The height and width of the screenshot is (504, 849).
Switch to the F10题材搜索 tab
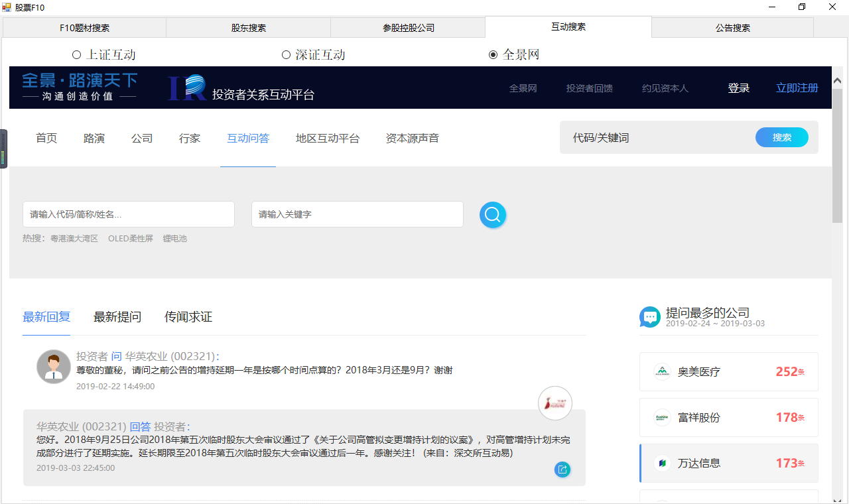pyautogui.click(x=84, y=28)
